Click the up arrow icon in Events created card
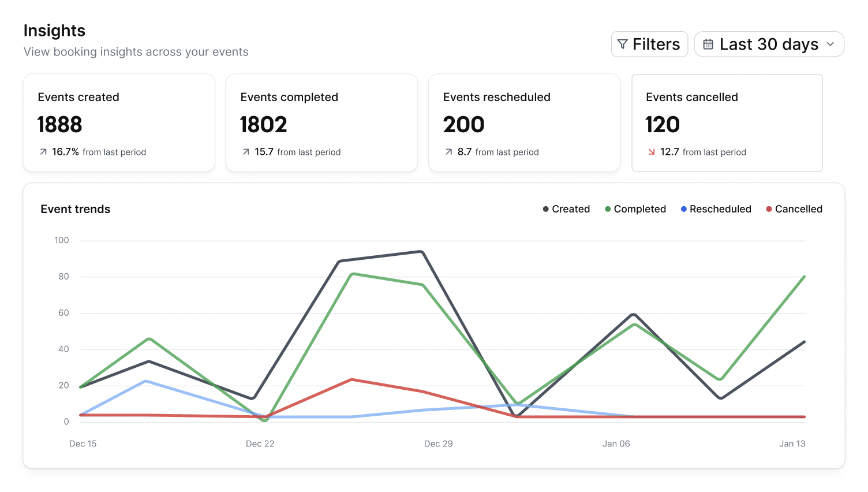Screen dimensions: 868x492 click(x=43, y=152)
